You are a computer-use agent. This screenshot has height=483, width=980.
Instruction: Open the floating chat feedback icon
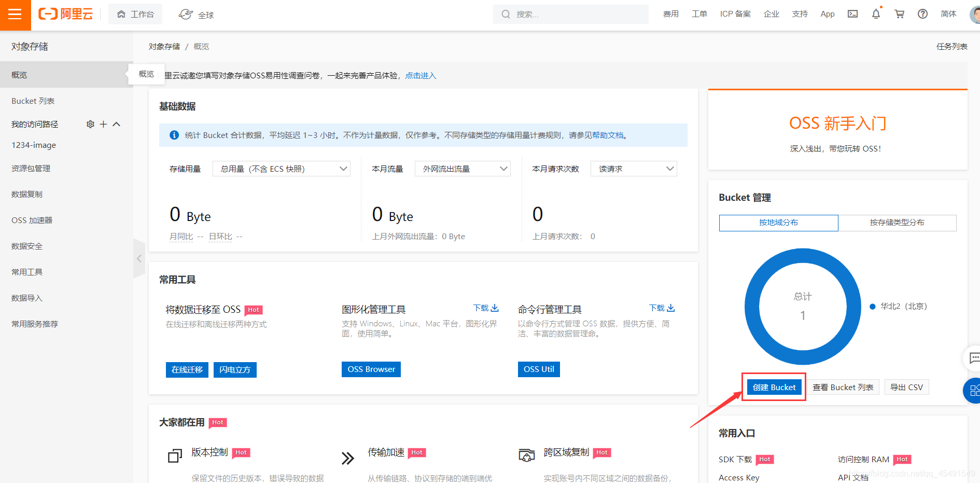click(973, 358)
